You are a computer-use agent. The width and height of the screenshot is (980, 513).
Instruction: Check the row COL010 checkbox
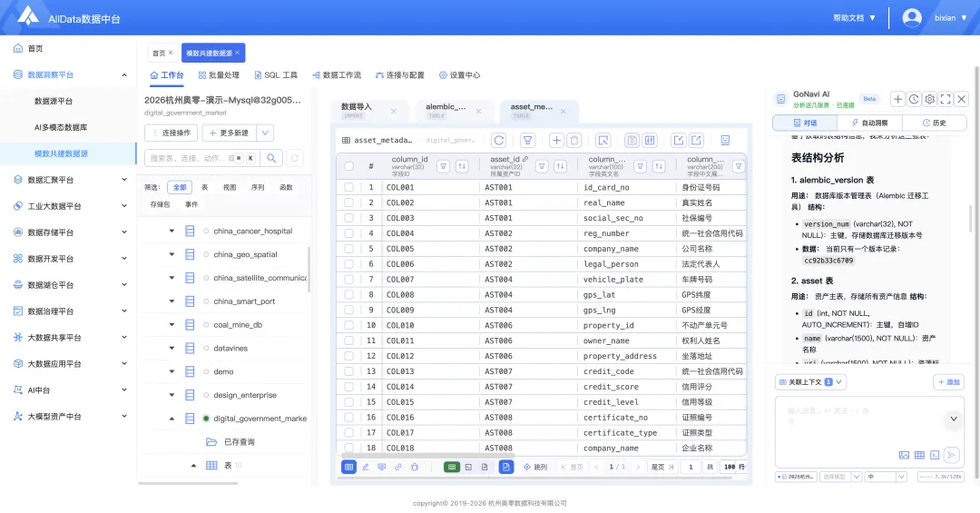tap(348, 325)
